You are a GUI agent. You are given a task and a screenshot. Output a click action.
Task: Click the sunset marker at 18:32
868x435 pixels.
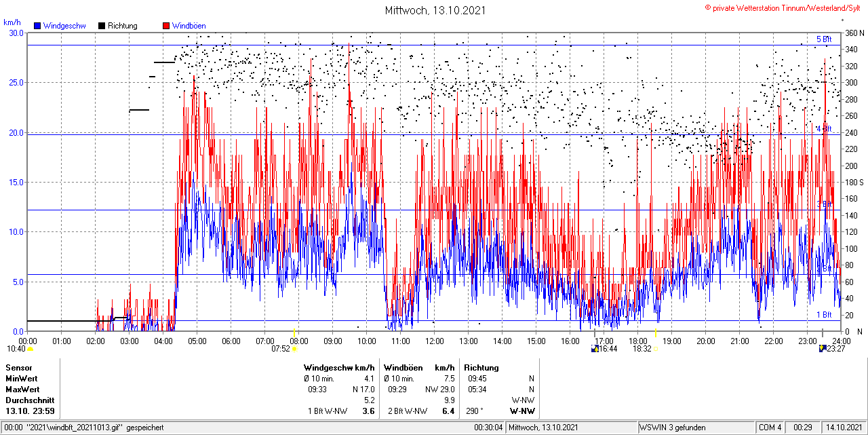tap(656, 349)
